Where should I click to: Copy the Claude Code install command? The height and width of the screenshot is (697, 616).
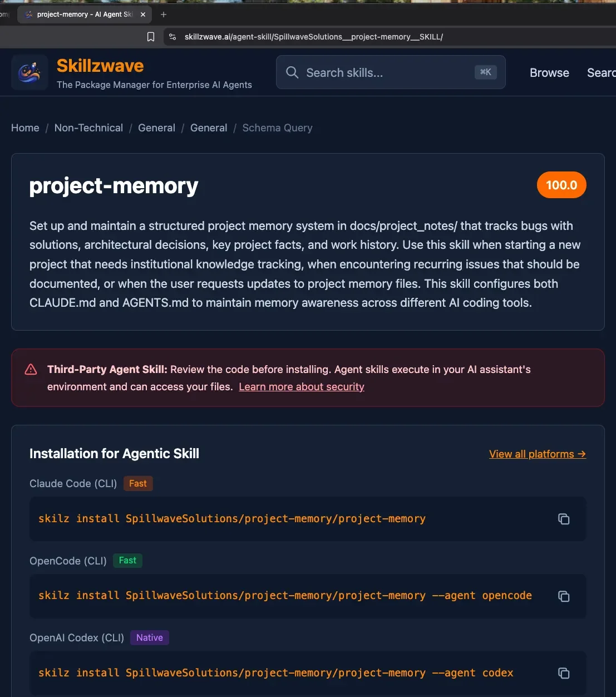[x=563, y=519]
